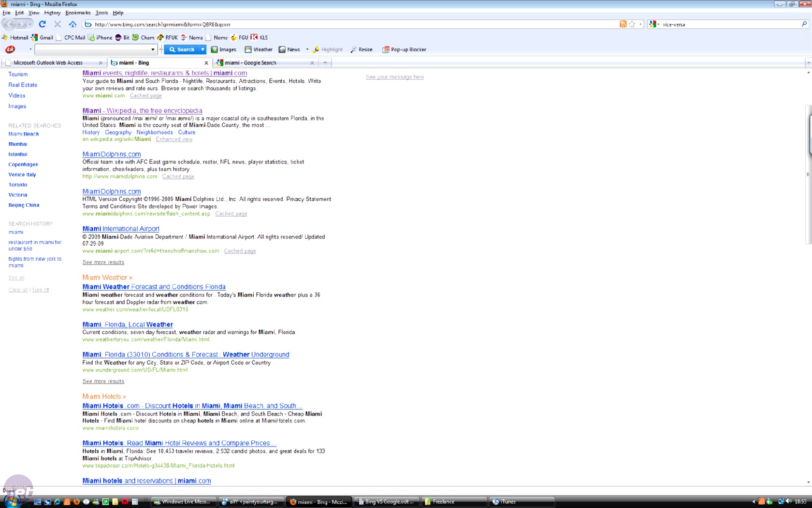This screenshot has width=812, height=508.
Task: Click the blue Ask Search button
Action: click(182, 49)
